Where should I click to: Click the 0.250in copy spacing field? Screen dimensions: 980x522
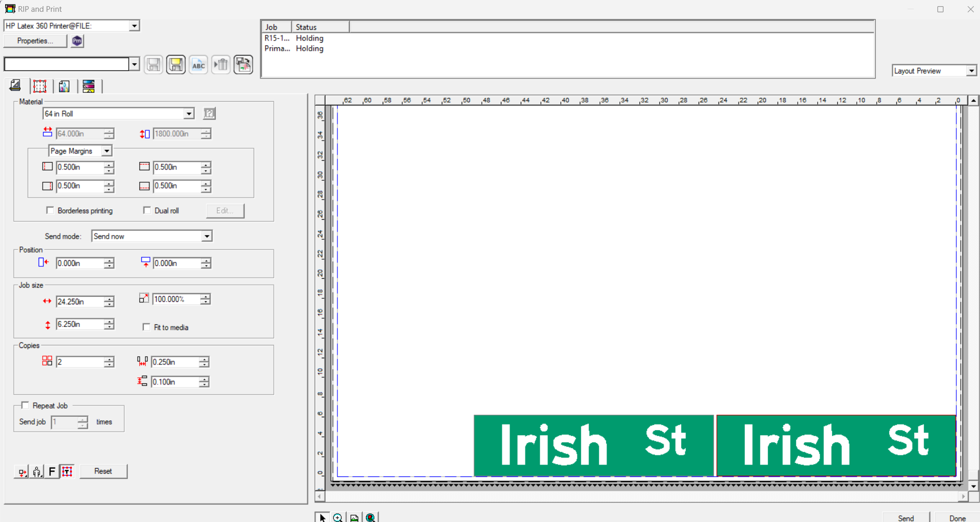tap(175, 362)
